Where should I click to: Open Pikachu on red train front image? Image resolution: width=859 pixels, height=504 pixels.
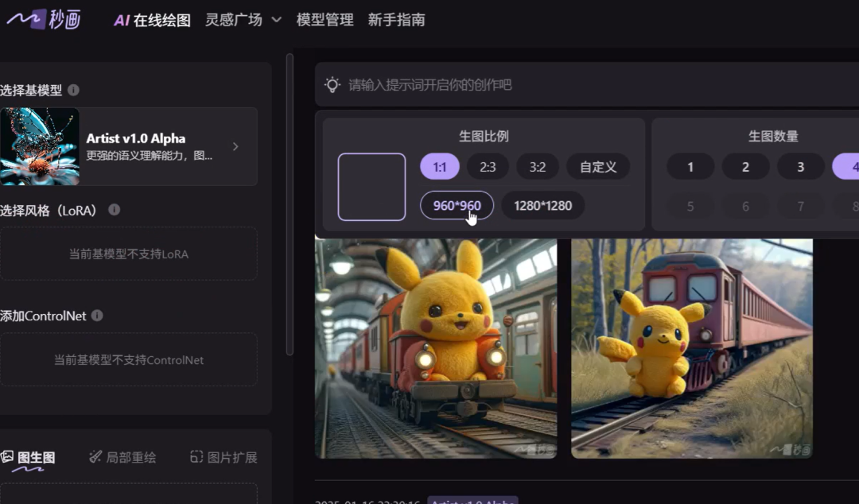(x=436, y=348)
